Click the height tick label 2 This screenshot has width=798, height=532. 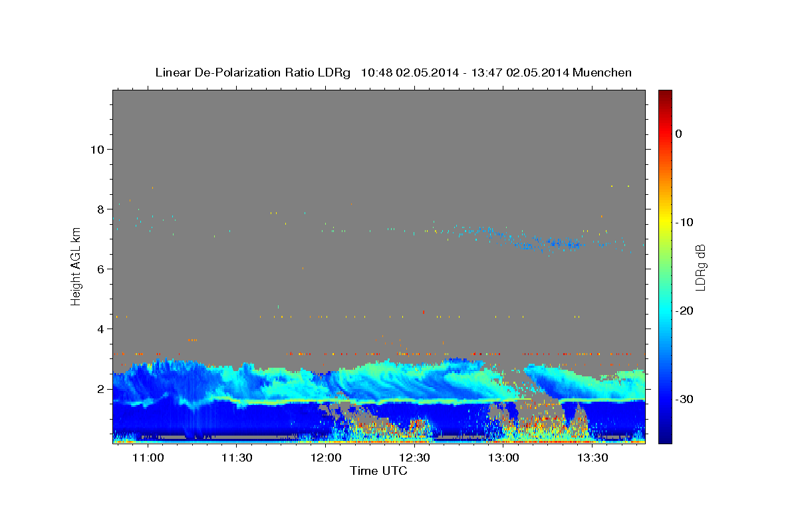(x=101, y=388)
